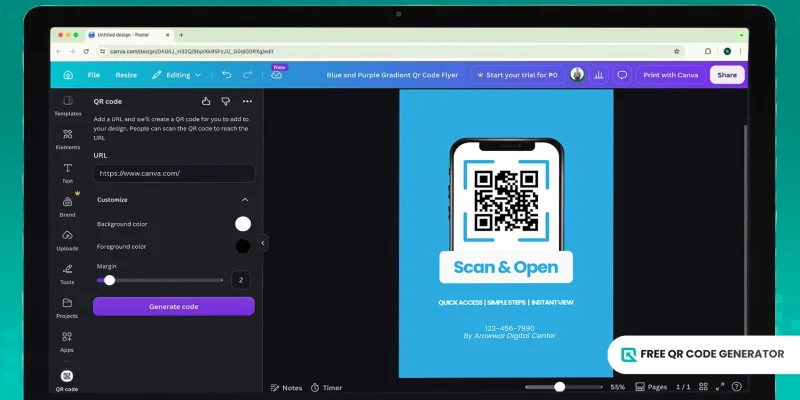Open the Timer tool

[x=327, y=388]
